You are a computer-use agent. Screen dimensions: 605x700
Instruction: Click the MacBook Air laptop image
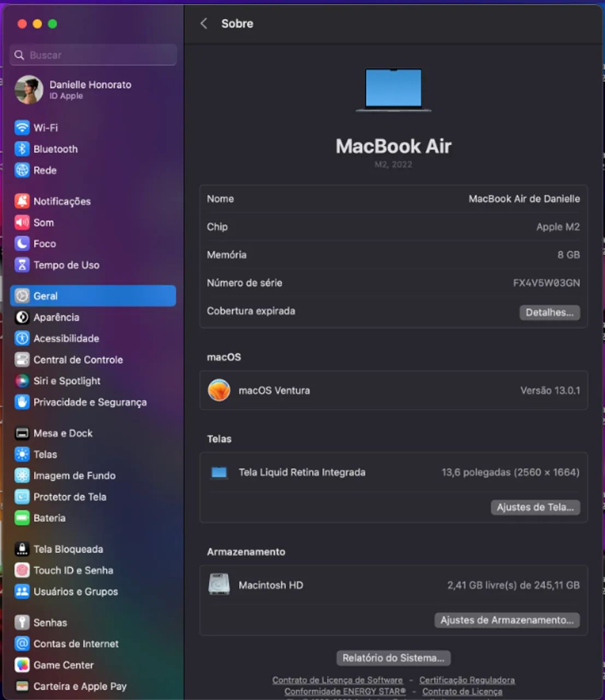[x=393, y=90]
